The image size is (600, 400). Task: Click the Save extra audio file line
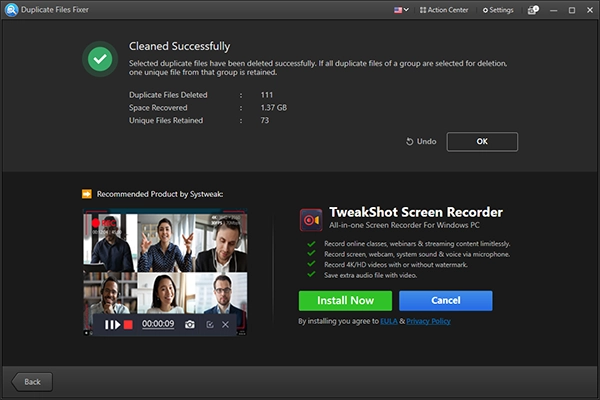(370, 275)
